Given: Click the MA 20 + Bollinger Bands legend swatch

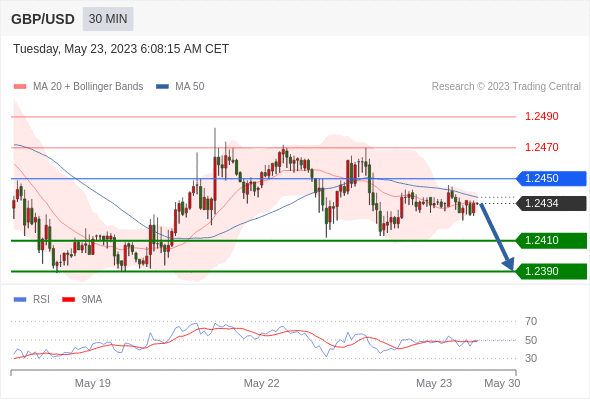Looking at the screenshot, I should click(20, 87).
